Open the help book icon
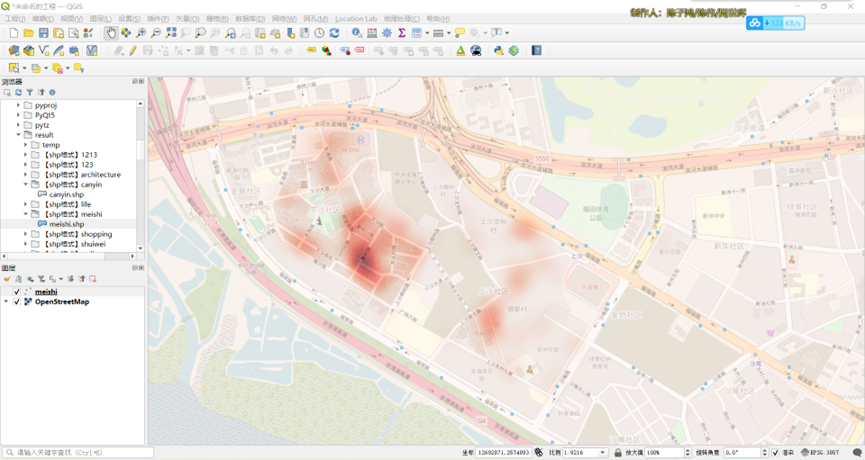This screenshot has height=460, width=865. coord(536,51)
